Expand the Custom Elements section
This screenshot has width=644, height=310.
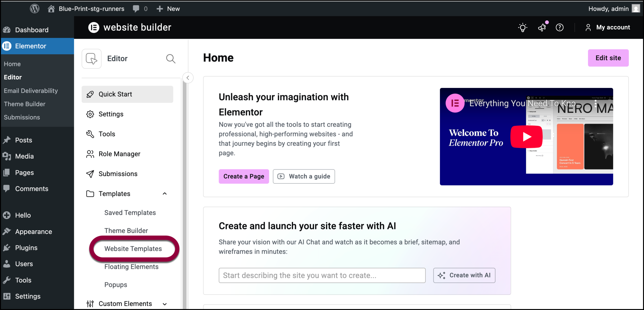pyautogui.click(x=165, y=304)
